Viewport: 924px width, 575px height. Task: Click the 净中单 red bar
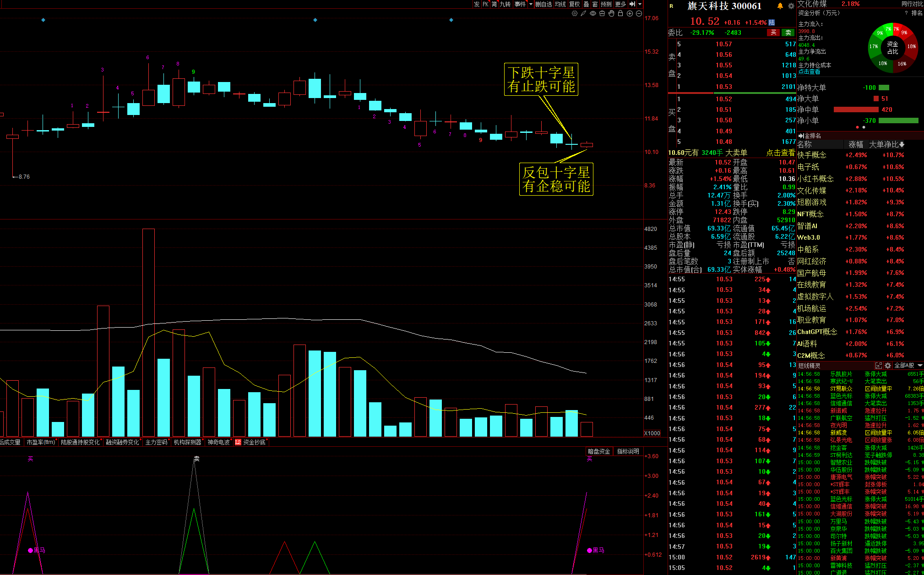point(855,110)
